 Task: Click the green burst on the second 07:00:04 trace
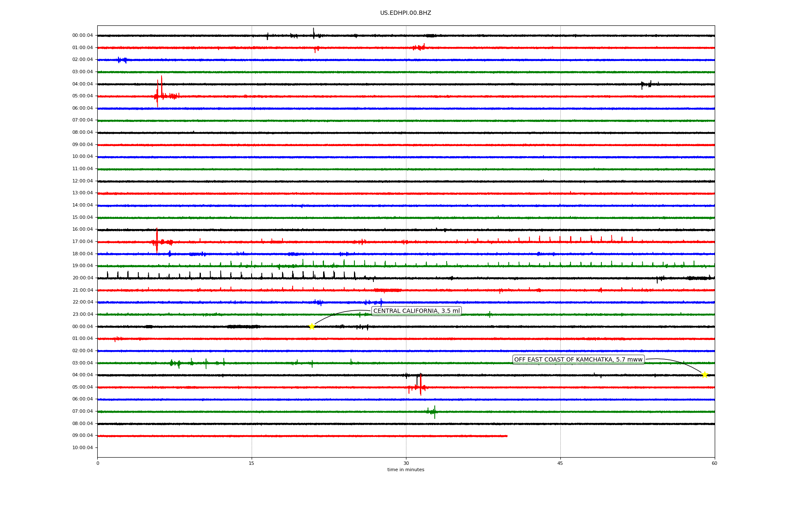433,411
